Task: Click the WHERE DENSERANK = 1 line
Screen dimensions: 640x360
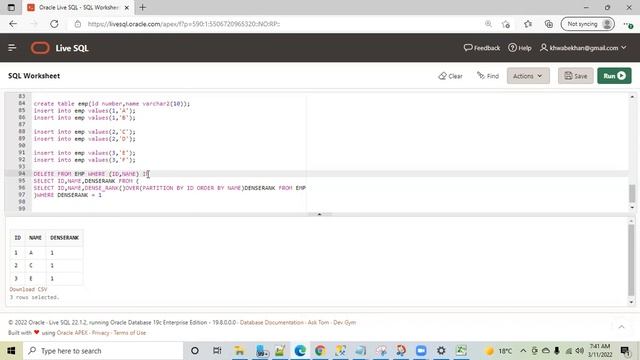Action: pyautogui.click(x=68, y=195)
